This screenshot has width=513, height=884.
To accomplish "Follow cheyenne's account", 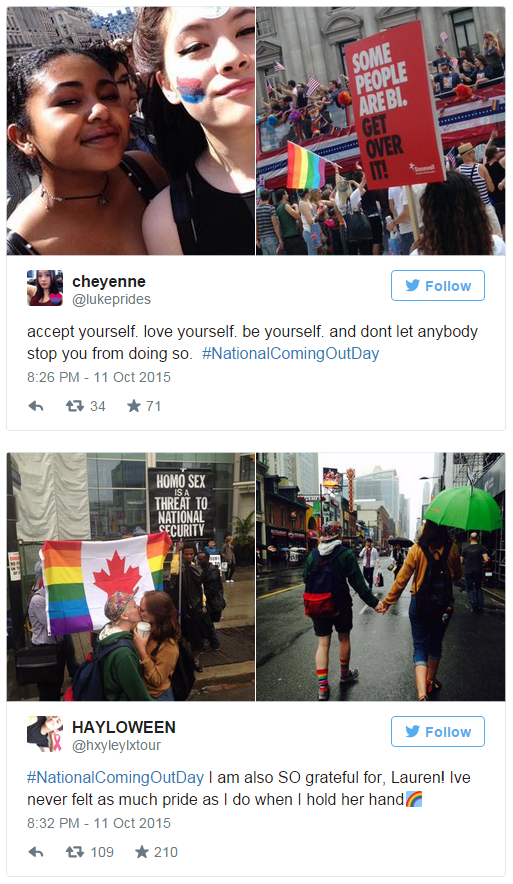I will pyautogui.click(x=438, y=286).
